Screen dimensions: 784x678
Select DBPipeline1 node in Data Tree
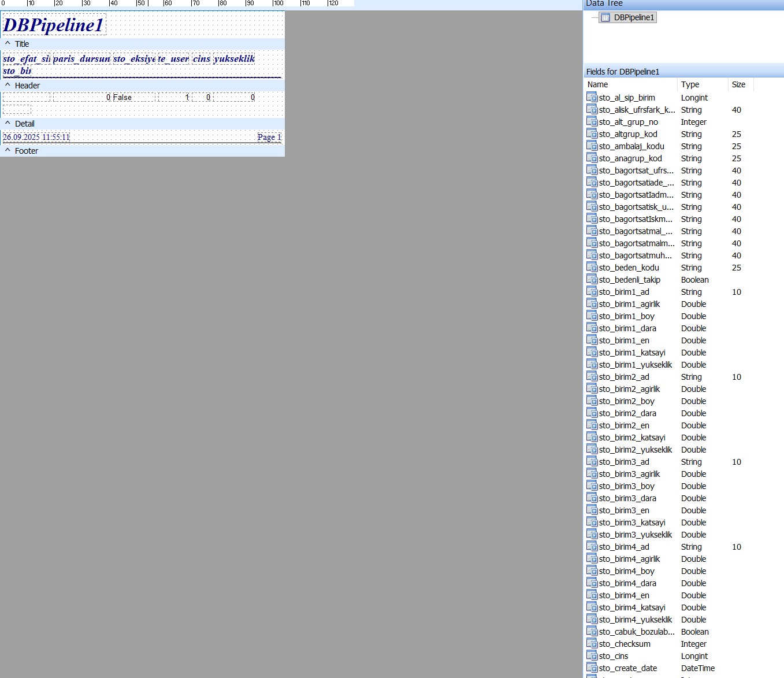pyautogui.click(x=634, y=17)
